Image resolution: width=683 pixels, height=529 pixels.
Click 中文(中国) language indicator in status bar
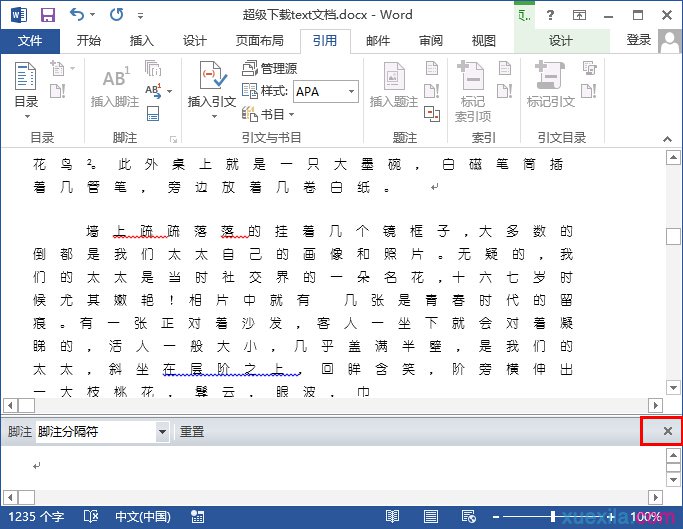[x=143, y=517]
